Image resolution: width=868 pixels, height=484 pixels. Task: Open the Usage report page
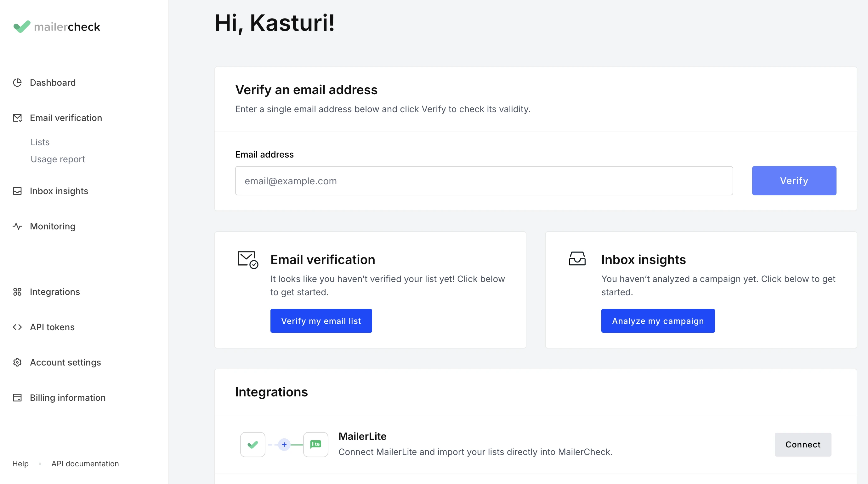pos(58,159)
